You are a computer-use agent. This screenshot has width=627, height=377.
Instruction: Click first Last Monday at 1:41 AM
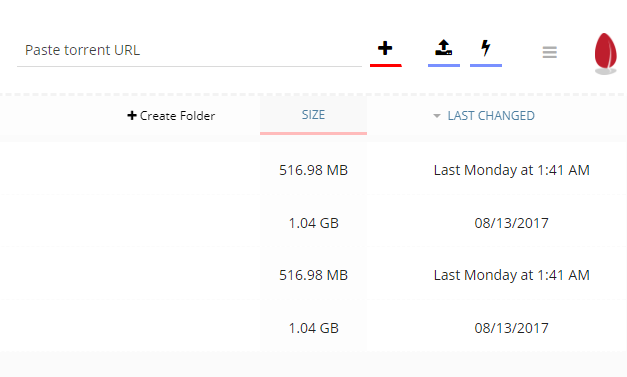coord(511,170)
